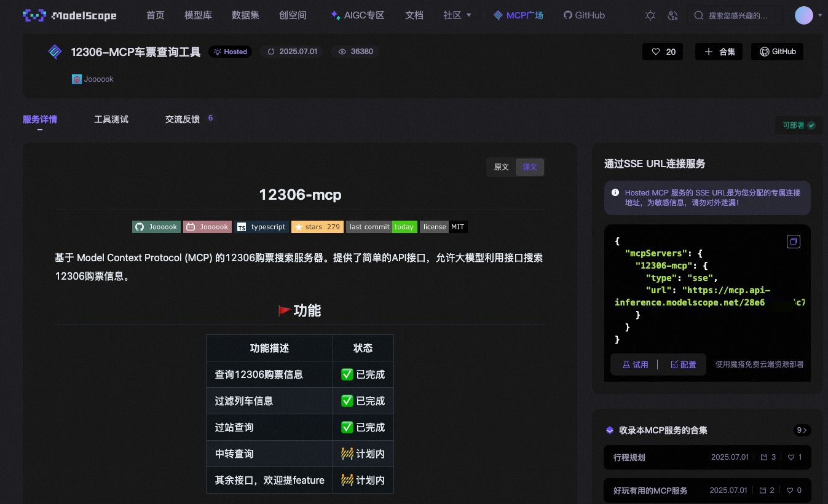Click 使用魔搭免费云端资源部署 text

point(759,364)
